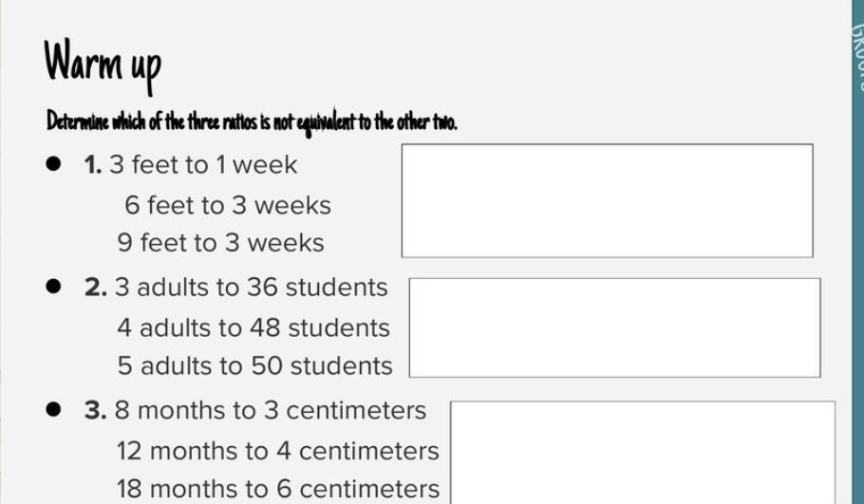The image size is (864, 504).
Task: Select the line "9 feet to 3 weeks"
Action: pyautogui.click(x=220, y=243)
